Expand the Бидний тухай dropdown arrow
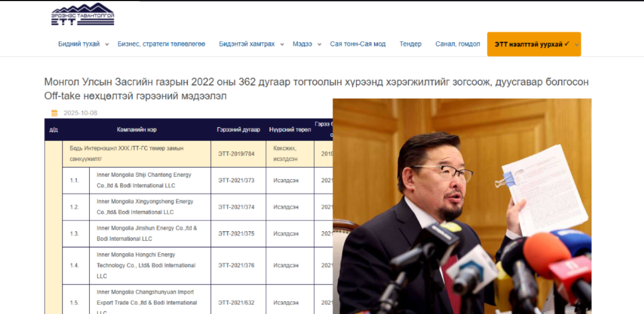 coord(107,45)
